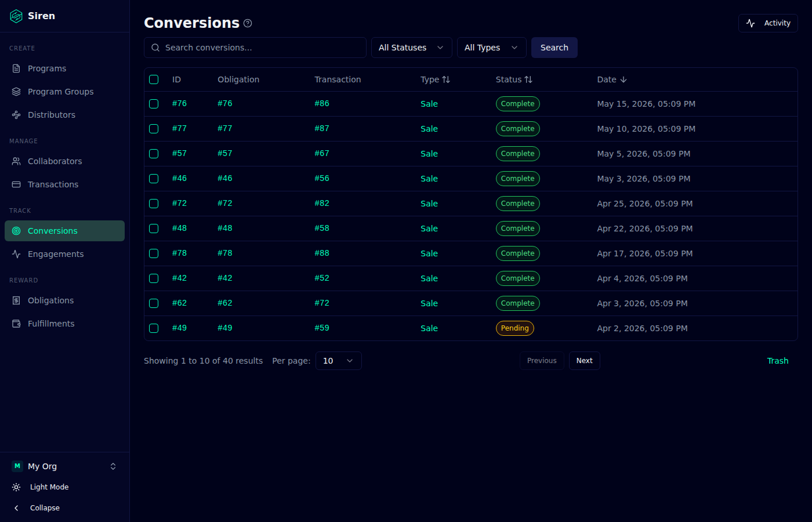Check the row #46 checkbox
The height and width of the screenshot is (522, 812).
point(154,179)
